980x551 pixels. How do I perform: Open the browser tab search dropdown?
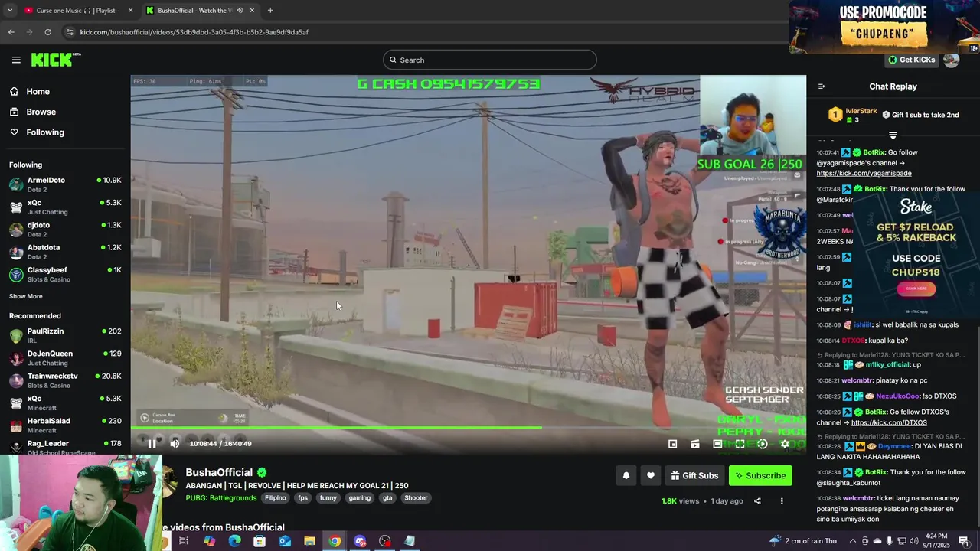(x=9, y=11)
